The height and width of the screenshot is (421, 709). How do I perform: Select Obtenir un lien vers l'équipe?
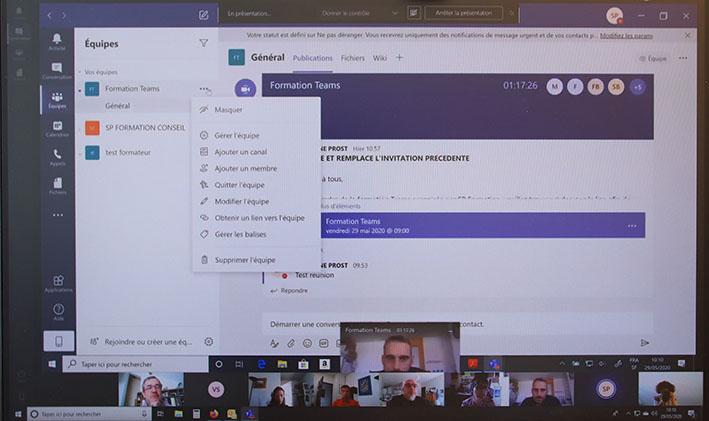coord(256,218)
